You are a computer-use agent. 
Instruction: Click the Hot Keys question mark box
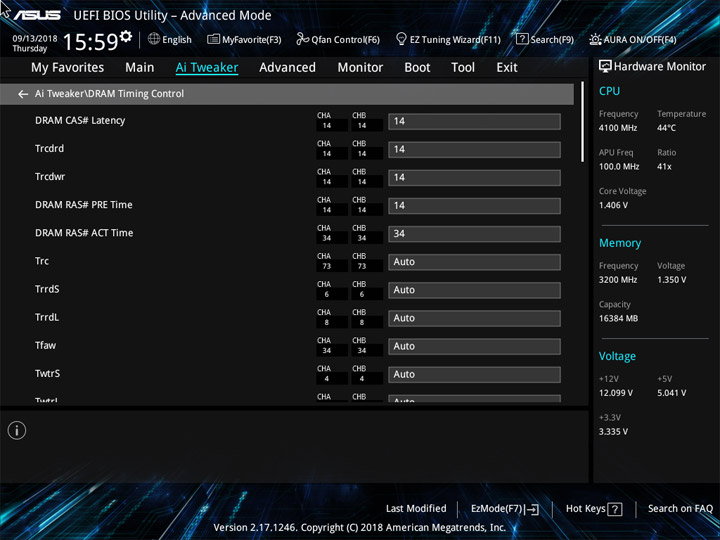coord(614,509)
